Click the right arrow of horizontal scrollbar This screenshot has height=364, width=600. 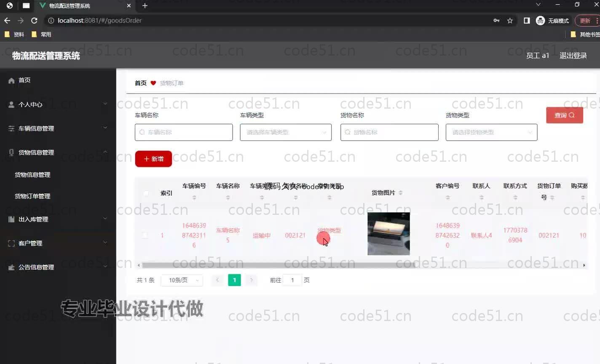click(x=584, y=265)
